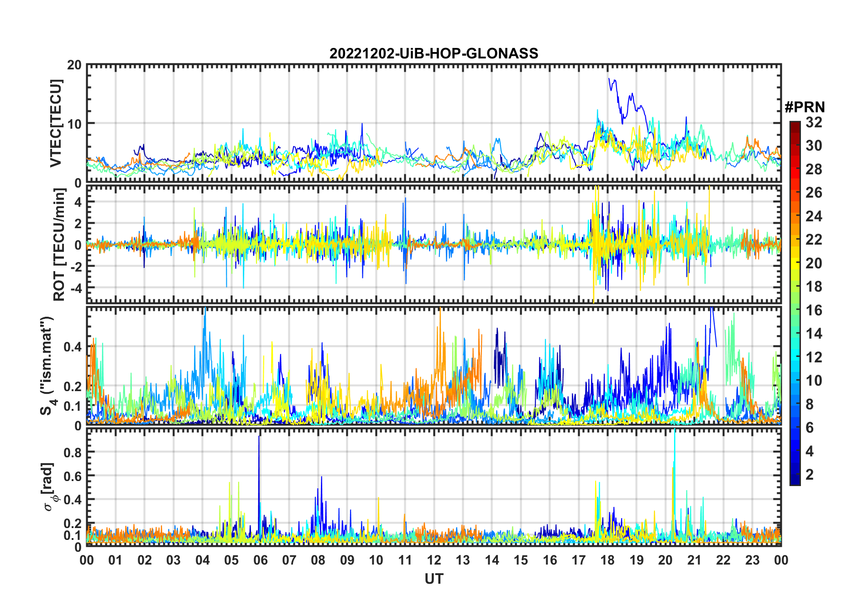Screen dimensions: 868x607
Task: Click the "05" hour tick on the UT axis
Action: coord(231,560)
